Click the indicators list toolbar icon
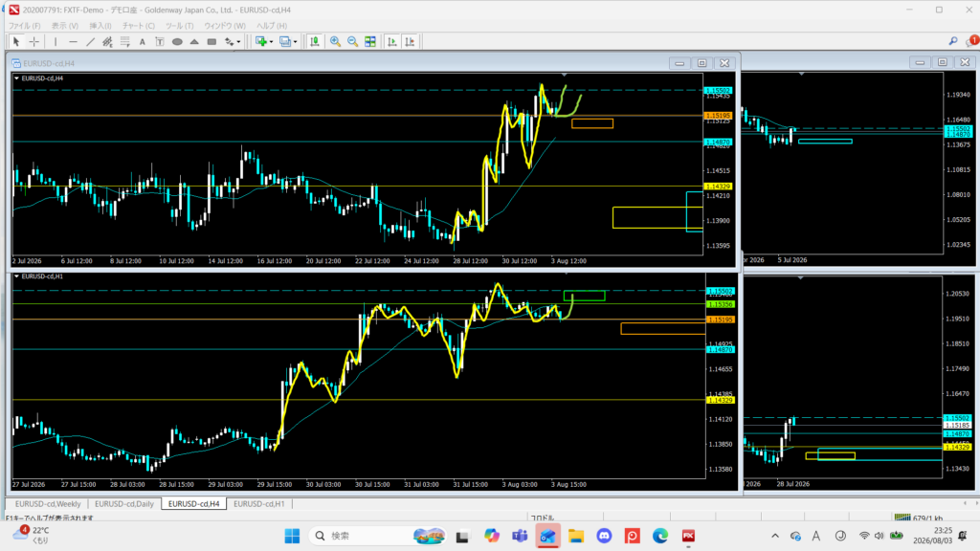 314,42
